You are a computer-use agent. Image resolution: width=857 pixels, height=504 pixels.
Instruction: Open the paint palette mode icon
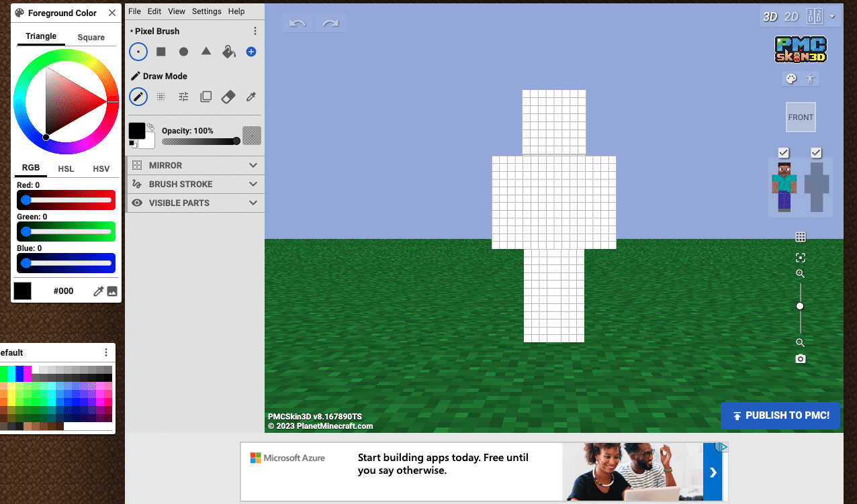point(791,79)
